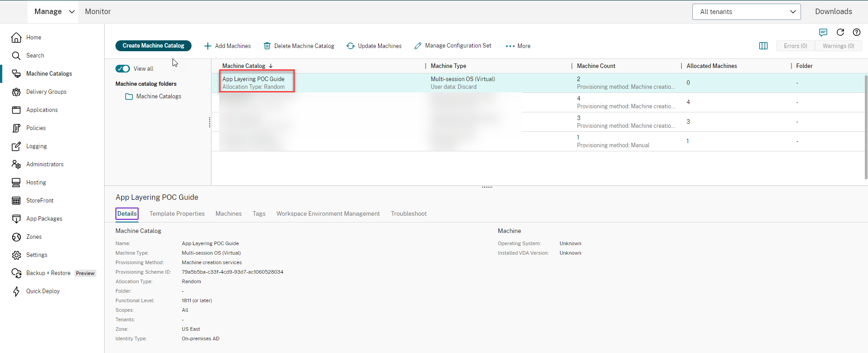Select the Machine Catalogs folder in tree
This screenshot has width=868, height=353.
158,96
